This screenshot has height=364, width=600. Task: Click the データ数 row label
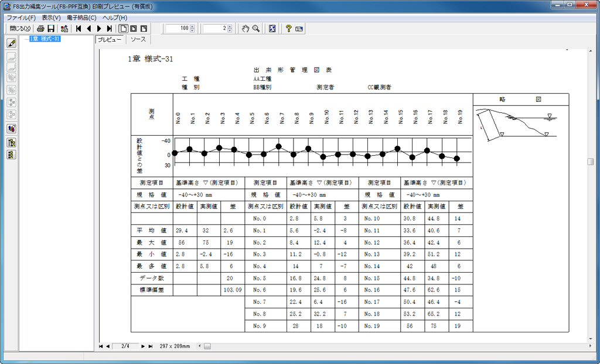pyautogui.click(x=152, y=278)
